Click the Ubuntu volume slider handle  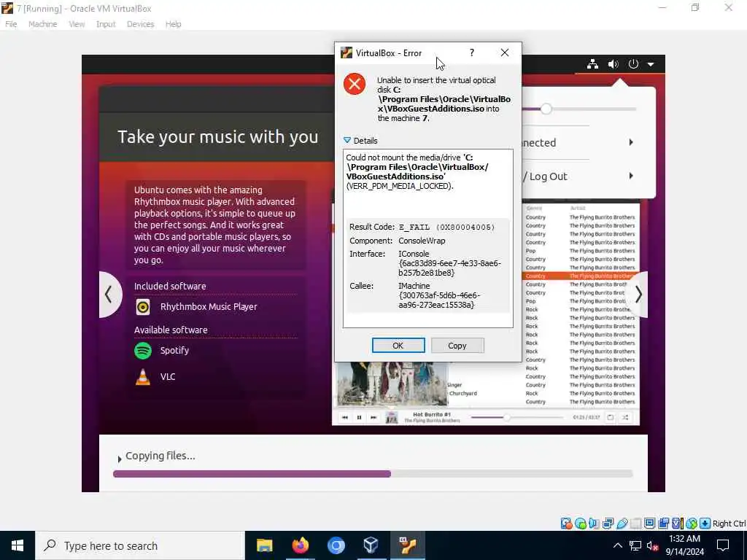click(x=546, y=109)
